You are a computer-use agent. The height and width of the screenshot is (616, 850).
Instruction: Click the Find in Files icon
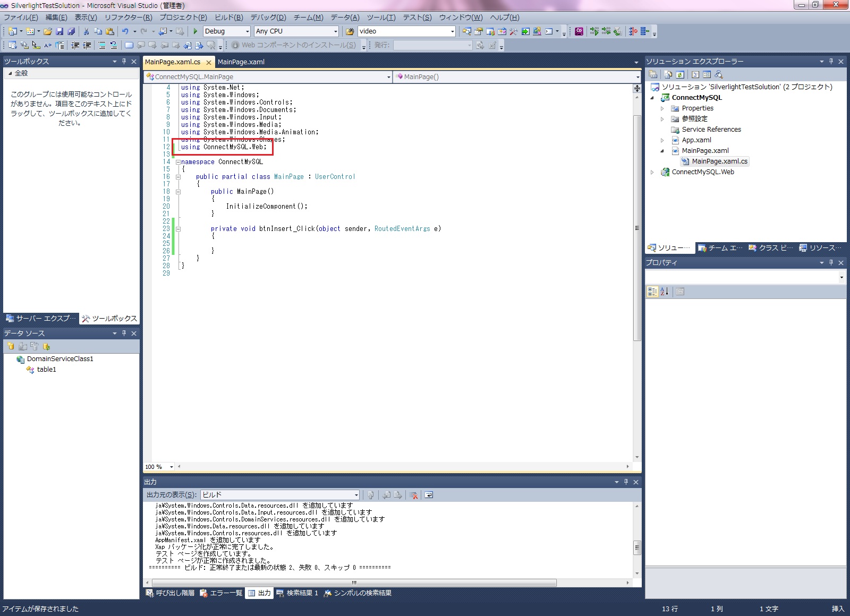350,31
